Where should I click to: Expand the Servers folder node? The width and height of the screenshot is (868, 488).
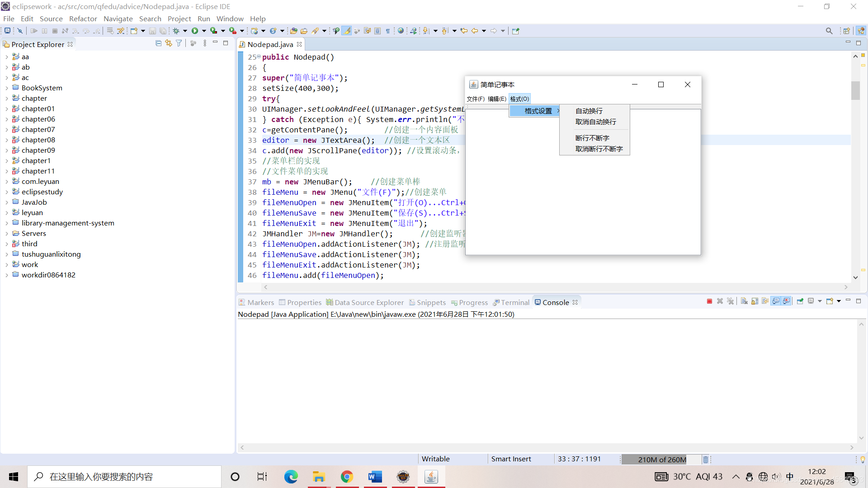pos(7,234)
